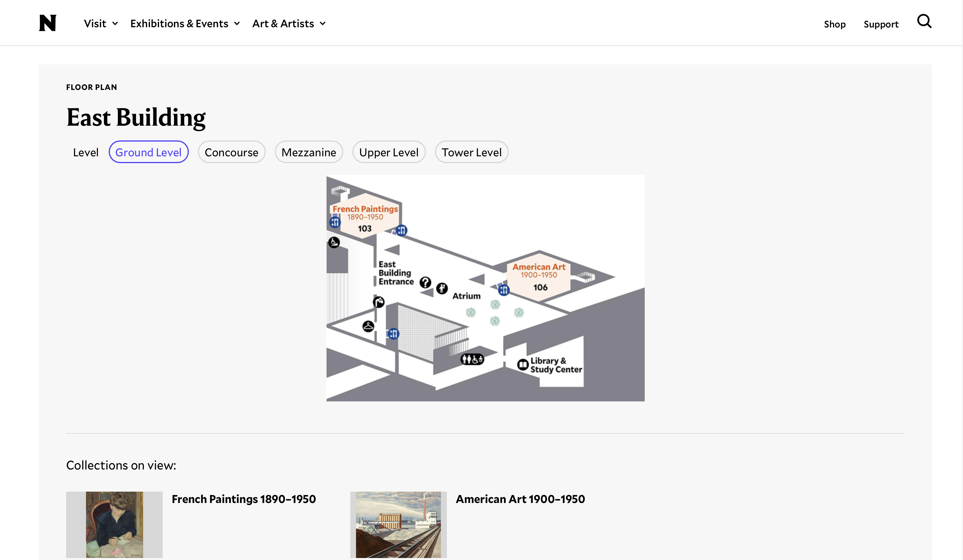Expand the Art & Artists chevron
Viewport: 963px width, 560px height.
[x=323, y=24]
